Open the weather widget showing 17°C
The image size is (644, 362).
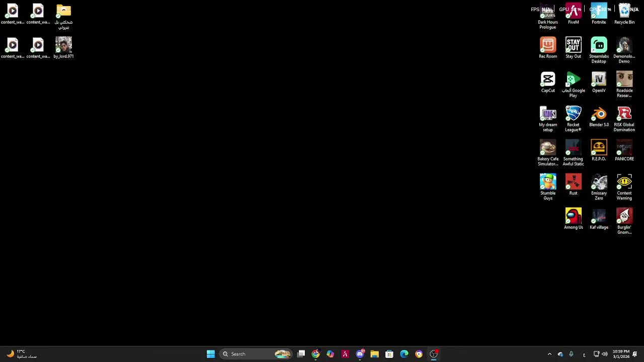[21, 354]
